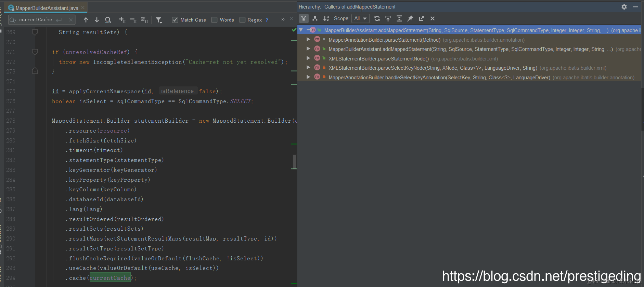Toggle the Match Case checkbox
The image size is (644, 287).
[175, 20]
